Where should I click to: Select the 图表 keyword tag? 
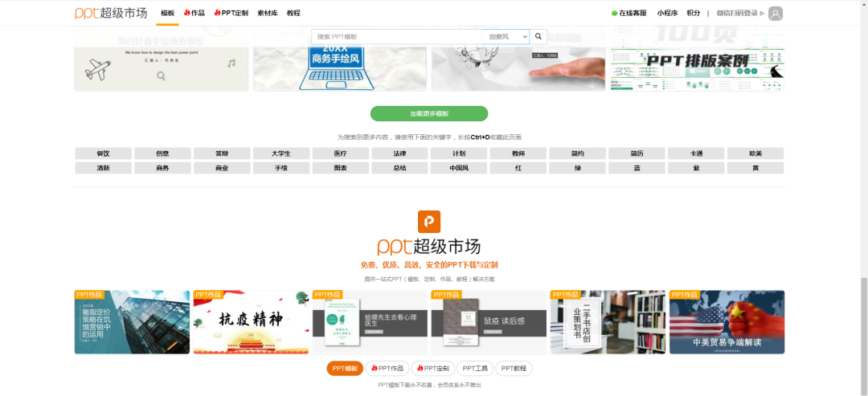(x=341, y=168)
